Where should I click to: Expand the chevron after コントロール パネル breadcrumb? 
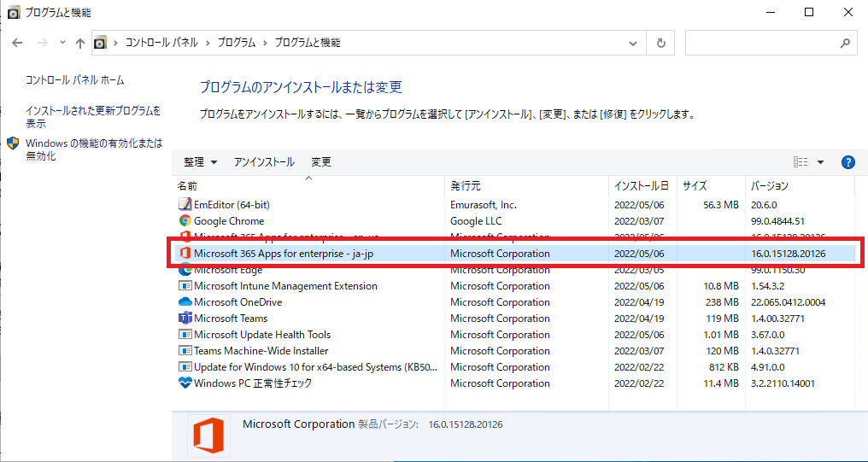[x=208, y=43]
